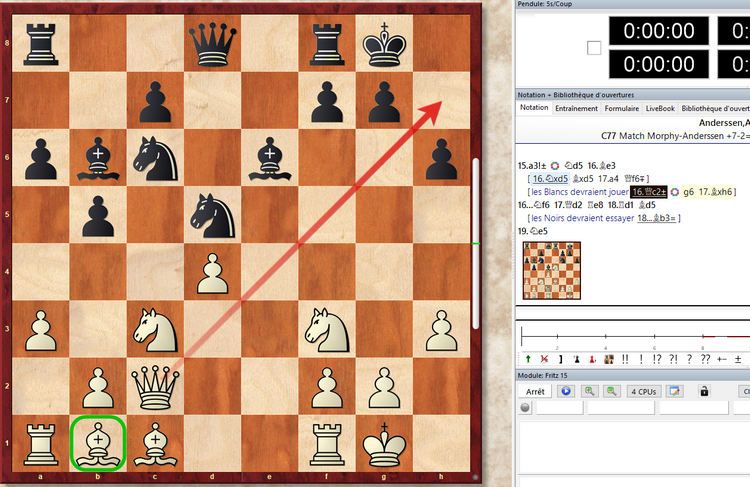Open the Formulaire tab
Viewport: 750px width, 487px height.
click(621, 107)
